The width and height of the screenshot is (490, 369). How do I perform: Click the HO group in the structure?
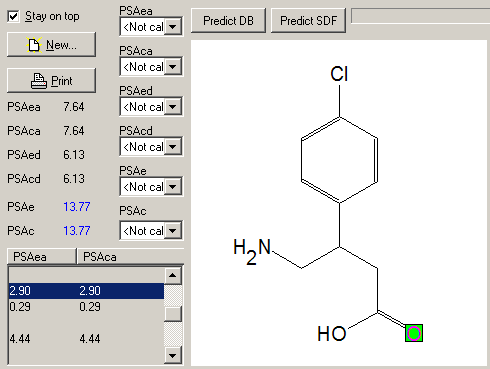point(332,333)
